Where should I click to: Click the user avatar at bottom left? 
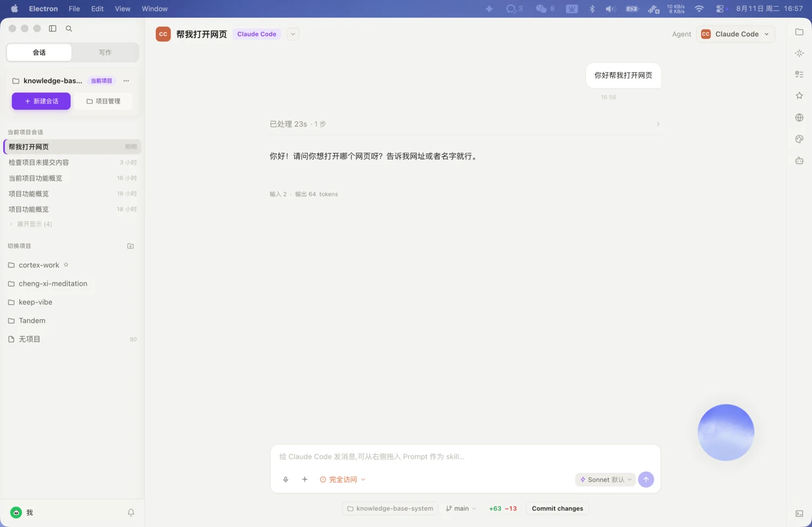pyautogui.click(x=16, y=512)
